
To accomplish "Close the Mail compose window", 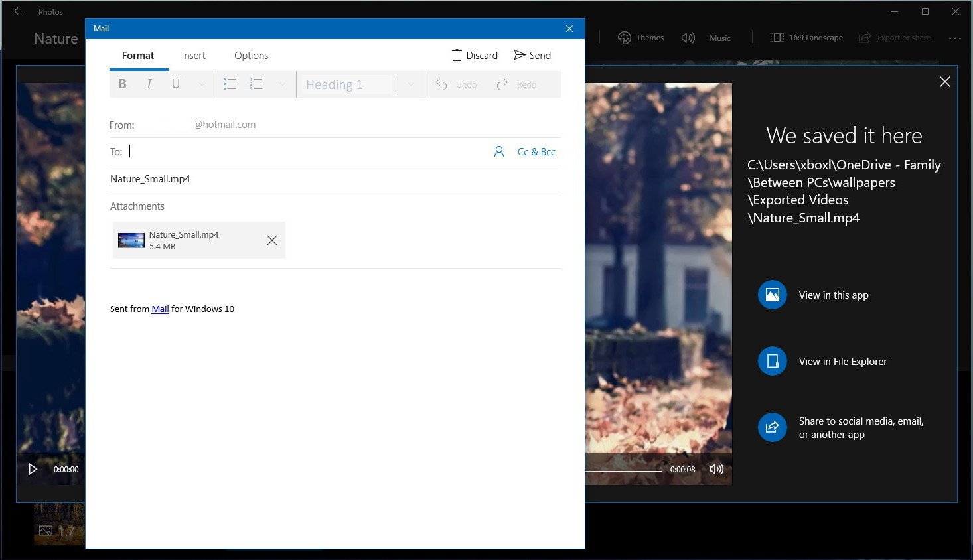I will tap(569, 29).
